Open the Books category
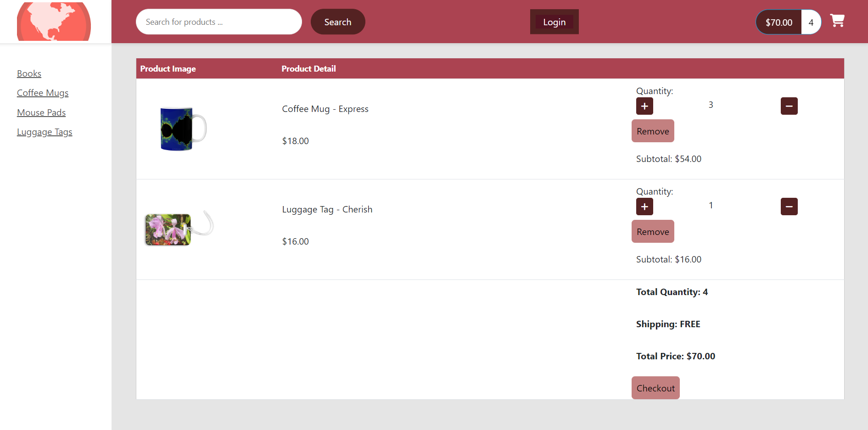This screenshot has height=430, width=868. tap(29, 73)
